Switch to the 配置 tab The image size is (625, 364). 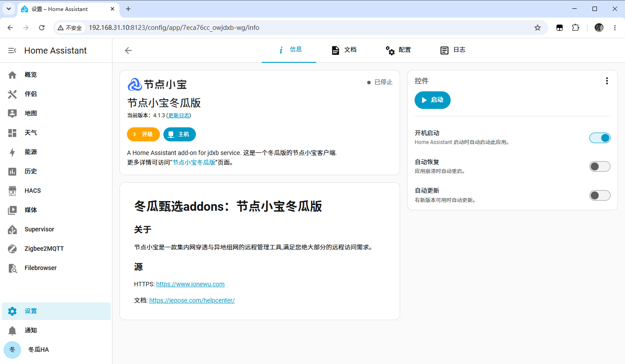pyautogui.click(x=398, y=50)
